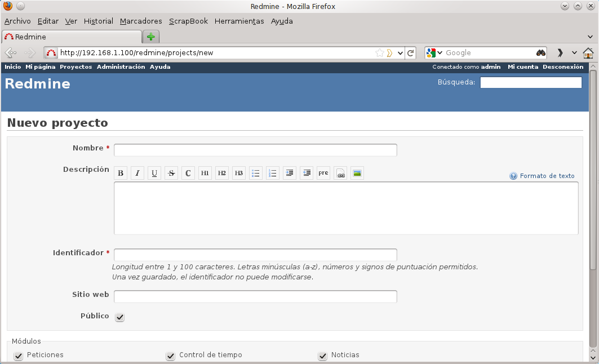Open the Ver menu

[x=71, y=21]
